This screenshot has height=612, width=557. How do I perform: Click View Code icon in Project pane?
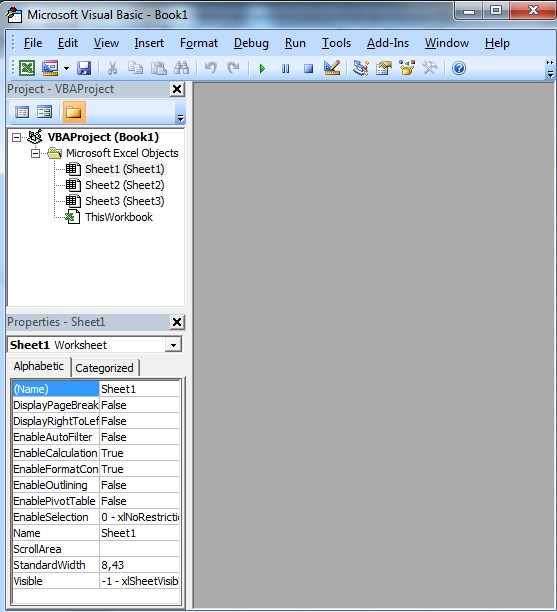pyautogui.click(x=22, y=112)
